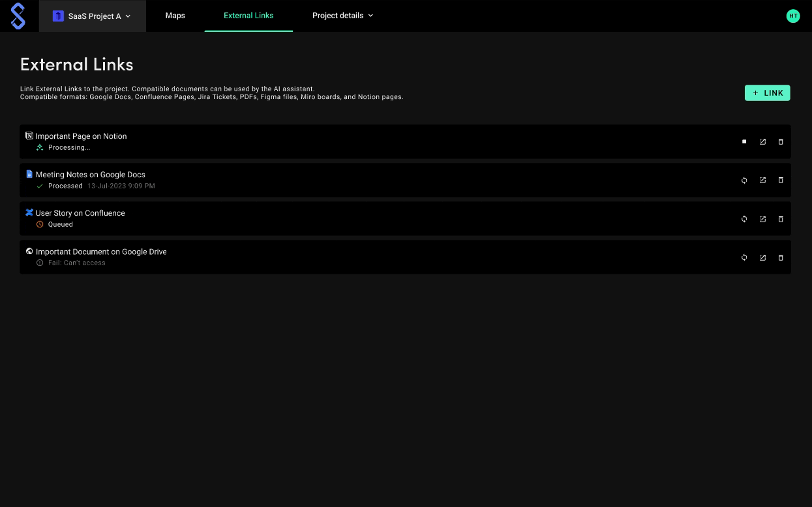The image size is (812, 507).
Task: Open the HT user avatar menu
Action: [793, 16]
